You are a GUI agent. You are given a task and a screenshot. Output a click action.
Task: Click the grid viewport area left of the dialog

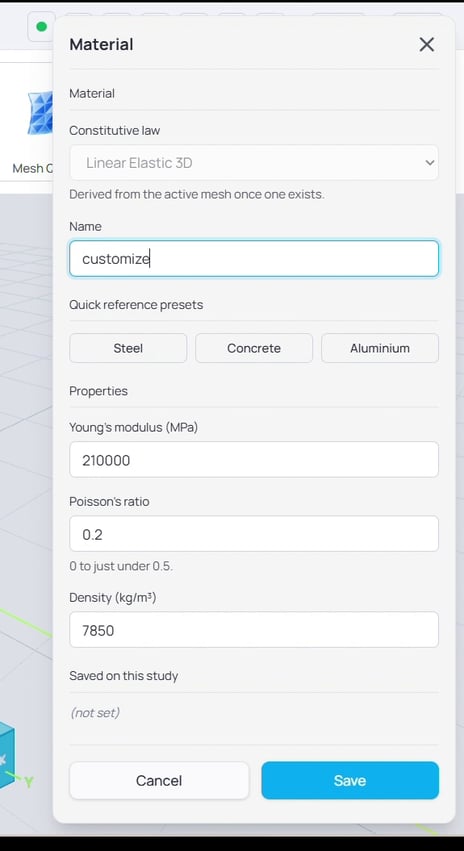[x=26, y=434]
